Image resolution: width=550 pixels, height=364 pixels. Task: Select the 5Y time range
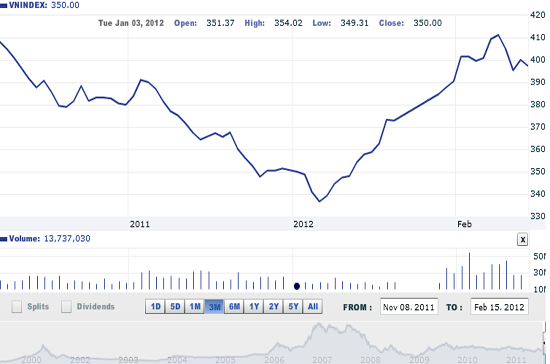(293, 307)
